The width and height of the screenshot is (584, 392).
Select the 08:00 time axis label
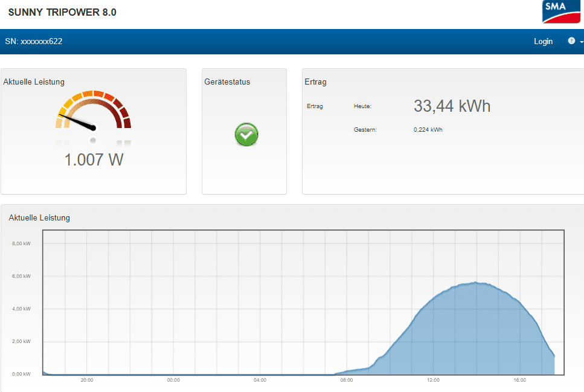(347, 380)
